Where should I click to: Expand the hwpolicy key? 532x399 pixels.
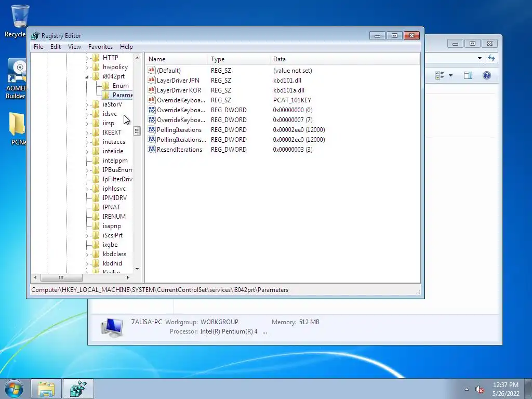(87, 68)
